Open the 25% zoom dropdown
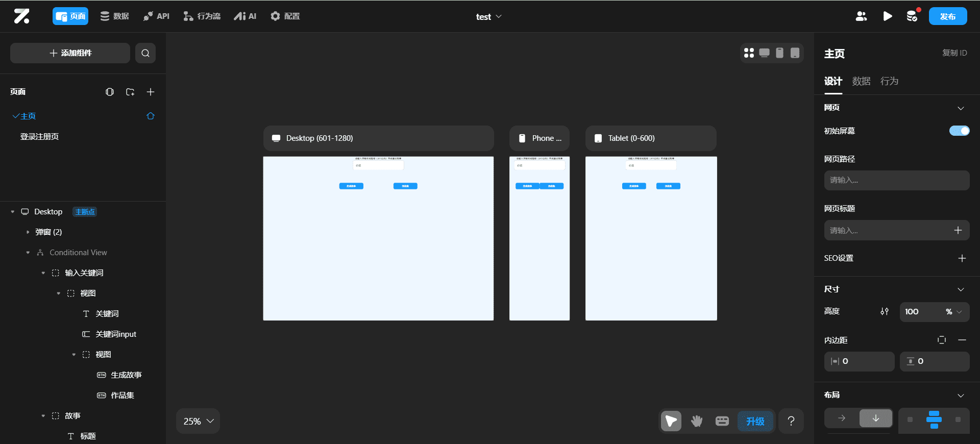This screenshot has height=444, width=980. (x=198, y=421)
